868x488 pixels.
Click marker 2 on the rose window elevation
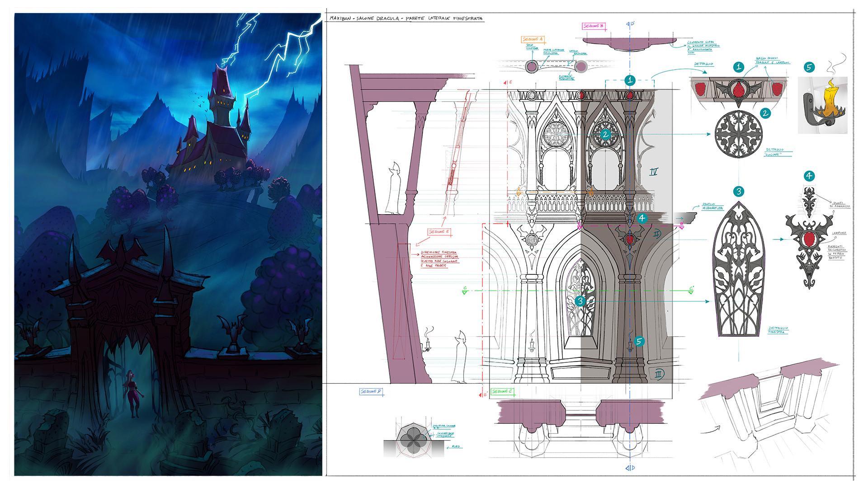coord(606,134)
